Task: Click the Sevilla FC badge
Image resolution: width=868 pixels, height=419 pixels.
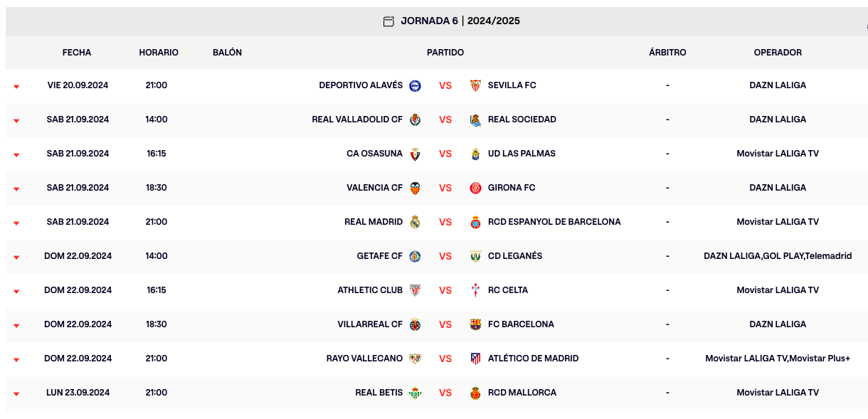Action: pyautogui.click(x=475, y=85)
